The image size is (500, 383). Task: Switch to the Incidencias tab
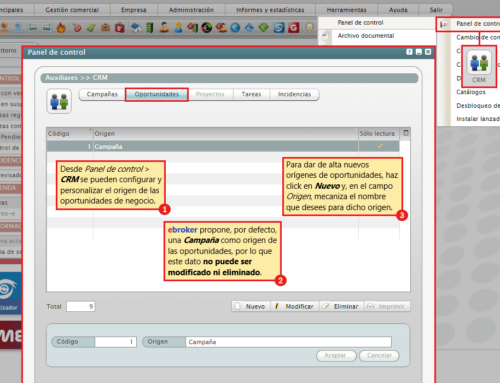pyautogui.click(x=294, y=94)
